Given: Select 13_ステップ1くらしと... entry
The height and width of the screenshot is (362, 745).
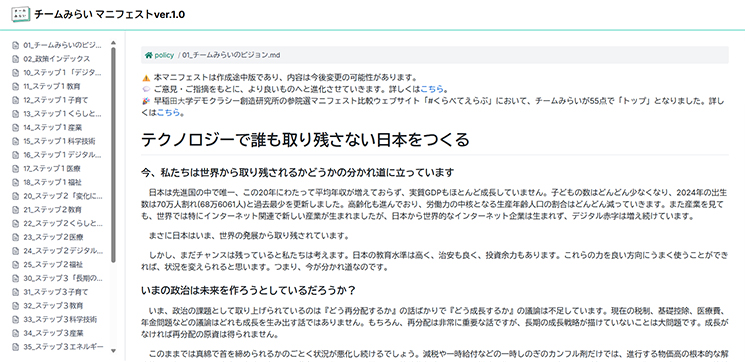Looking at the screenshot, I should (63, 114).
